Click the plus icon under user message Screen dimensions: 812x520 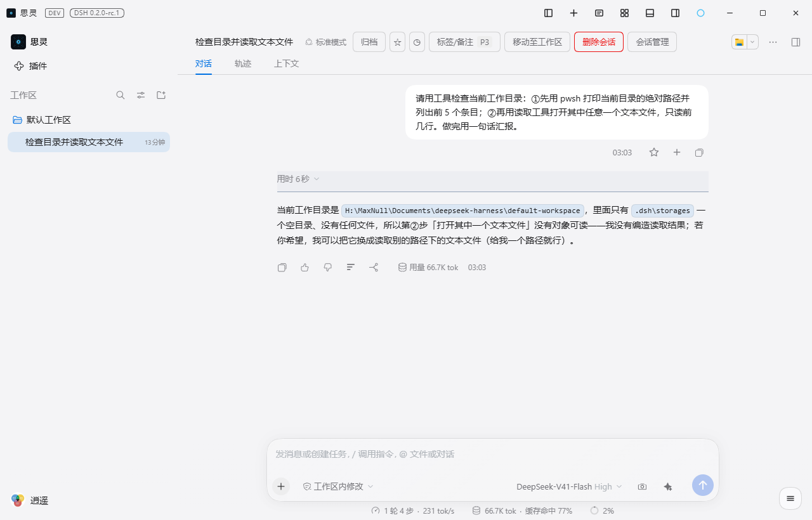(677, 152)
